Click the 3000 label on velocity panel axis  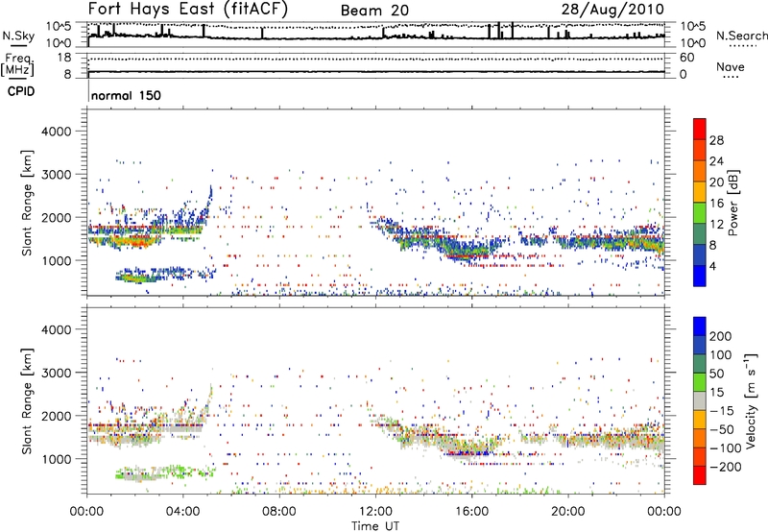tap(56, 373)
